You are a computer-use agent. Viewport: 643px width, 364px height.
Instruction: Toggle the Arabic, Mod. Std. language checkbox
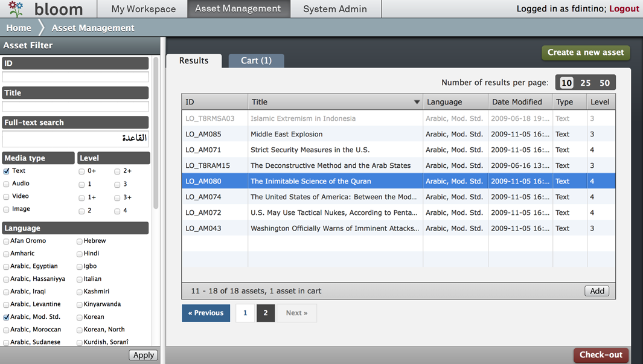pyautogui.click(x=7, y=317)
